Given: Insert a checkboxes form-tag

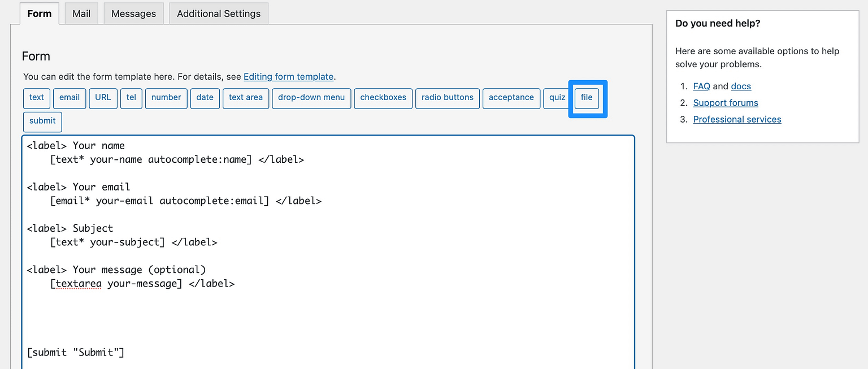Looking at the screenshot, I should (383, 98).
